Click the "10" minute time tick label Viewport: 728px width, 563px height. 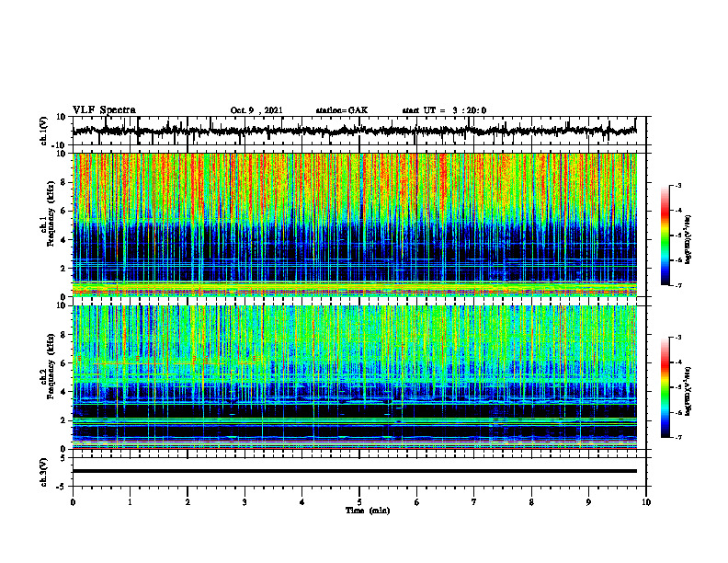tap(646, 502)
